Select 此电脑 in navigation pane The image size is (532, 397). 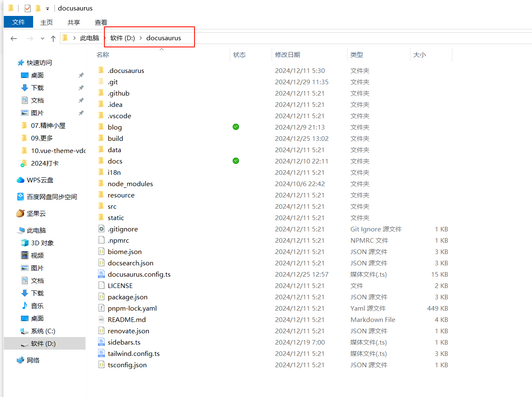pyautogui.click(x=36, y=230)
